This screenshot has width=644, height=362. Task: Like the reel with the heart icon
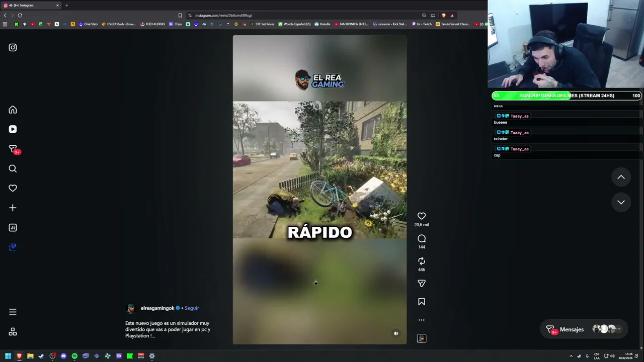[x=422, y=216]
